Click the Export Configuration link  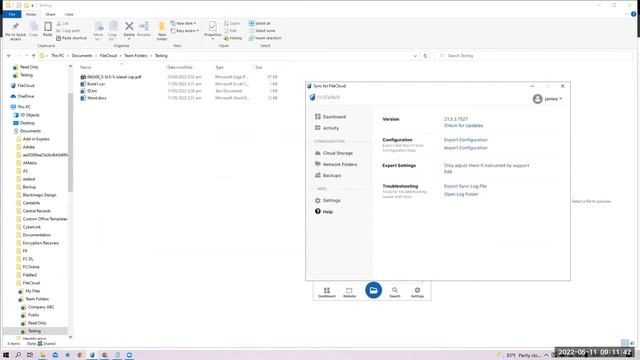coord(466,140)
